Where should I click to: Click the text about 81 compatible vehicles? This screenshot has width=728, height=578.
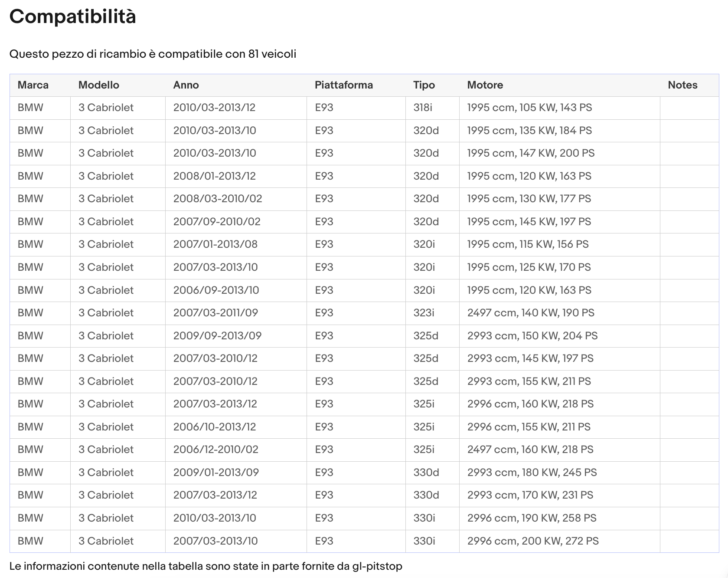(153, 54)
